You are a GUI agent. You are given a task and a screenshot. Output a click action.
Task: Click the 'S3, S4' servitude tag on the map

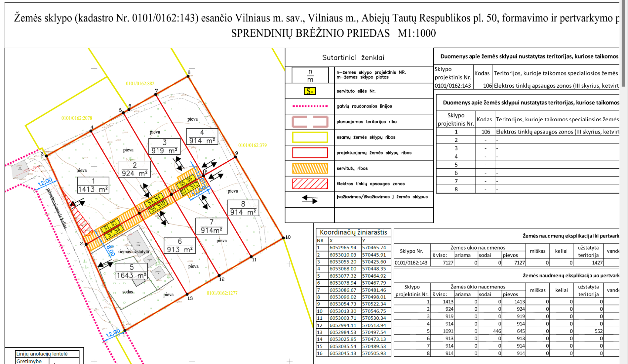154,201
